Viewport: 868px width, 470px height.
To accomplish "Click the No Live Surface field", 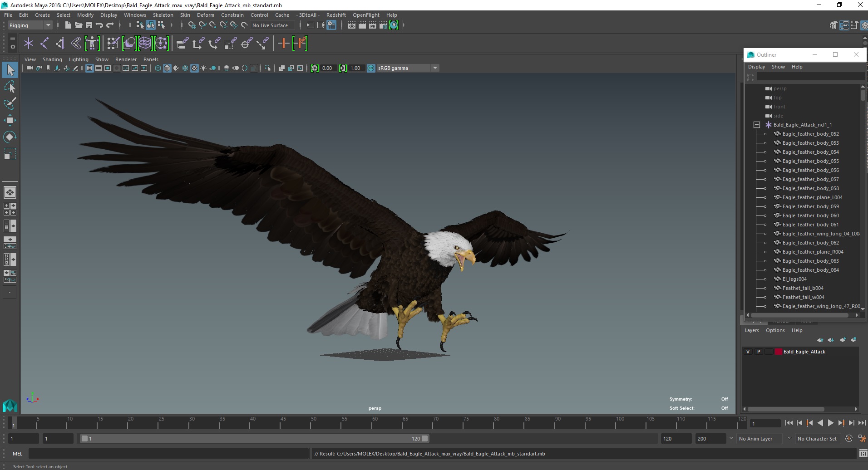I will click(272, 25).
